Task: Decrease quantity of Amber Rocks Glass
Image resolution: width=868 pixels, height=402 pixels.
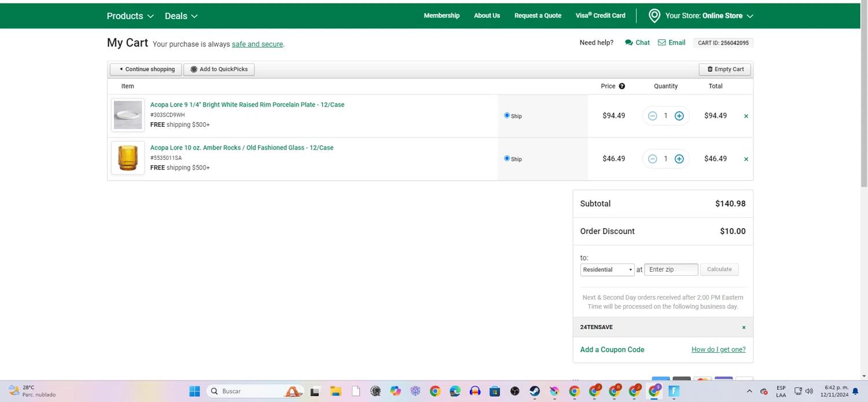Action: point(652,159)
